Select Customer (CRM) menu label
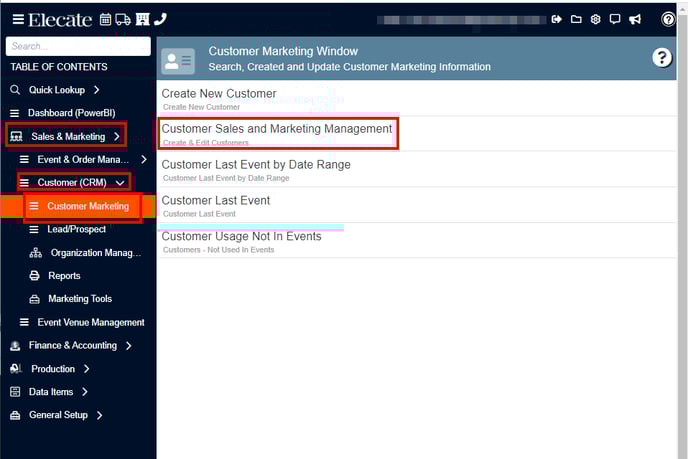 click(72, 183)
